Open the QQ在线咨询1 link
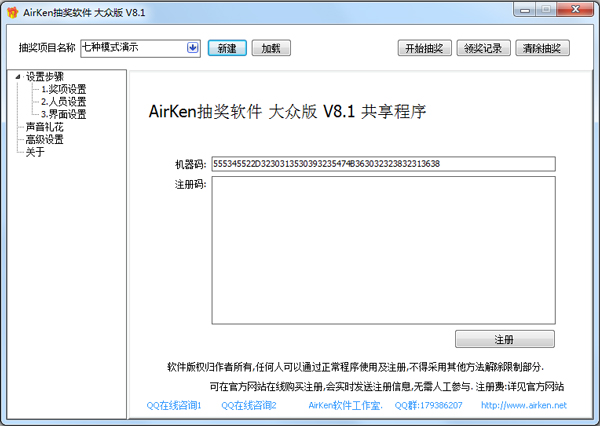Image resolution: width=600 pixels, height=426 pixels. [x=174, y=405]
